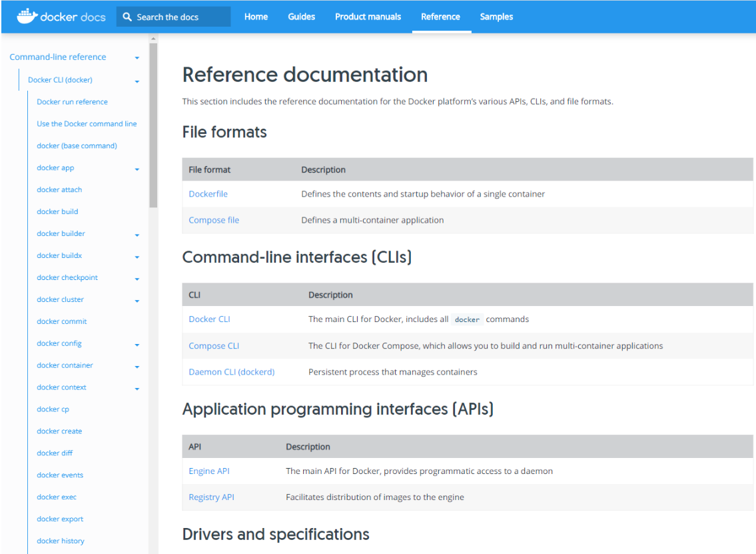The width and height of the screenshot is (756, 554).
Task: Click the search magnifier icon
Action: click(x=127, y=17)
